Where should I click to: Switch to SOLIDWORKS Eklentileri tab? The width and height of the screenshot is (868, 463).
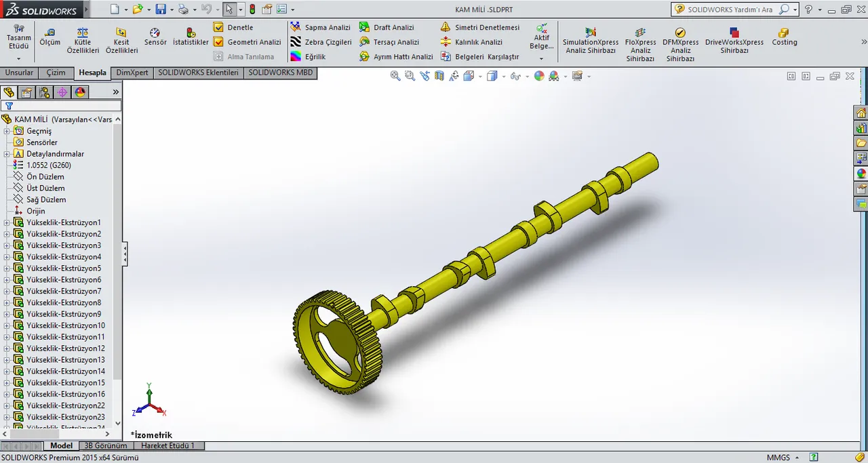(199, 73)
